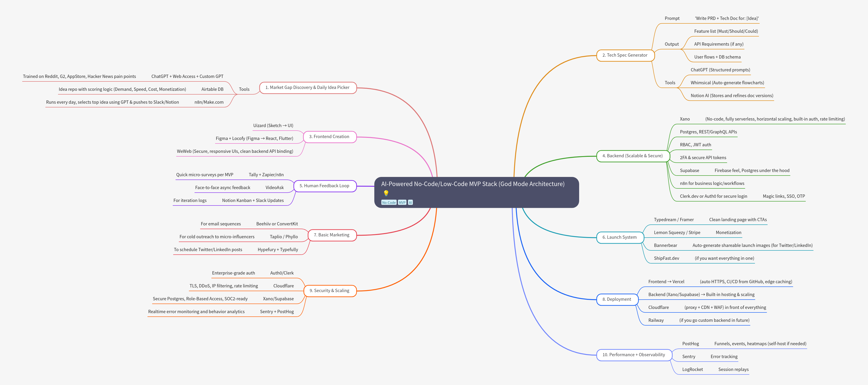Click 'Magic links, SSO, OTP'
The image size is (868, 385).
[784, 196]
